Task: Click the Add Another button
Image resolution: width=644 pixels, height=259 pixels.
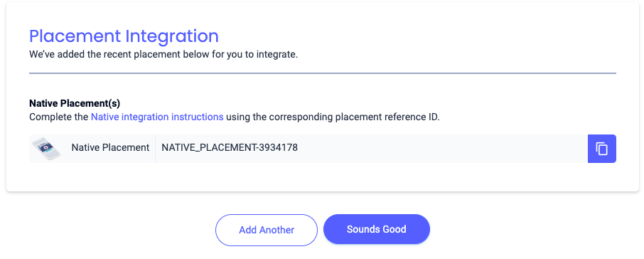Action: click(x=267, y=230)
